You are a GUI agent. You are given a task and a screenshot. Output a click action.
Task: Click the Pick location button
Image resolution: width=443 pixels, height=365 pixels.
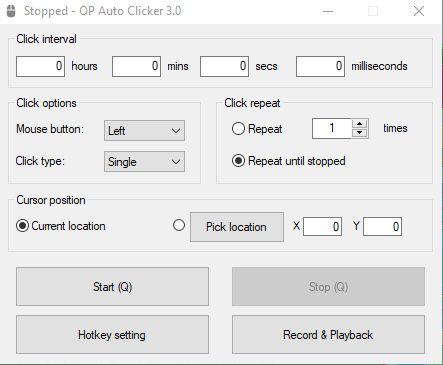click(x=237, y=227)
